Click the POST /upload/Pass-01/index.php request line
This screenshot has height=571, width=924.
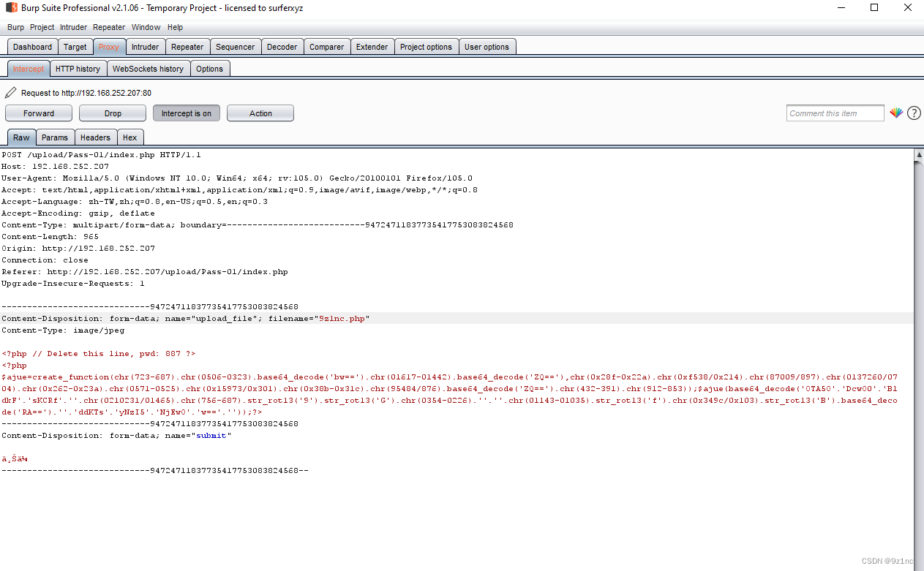(101, 155)
